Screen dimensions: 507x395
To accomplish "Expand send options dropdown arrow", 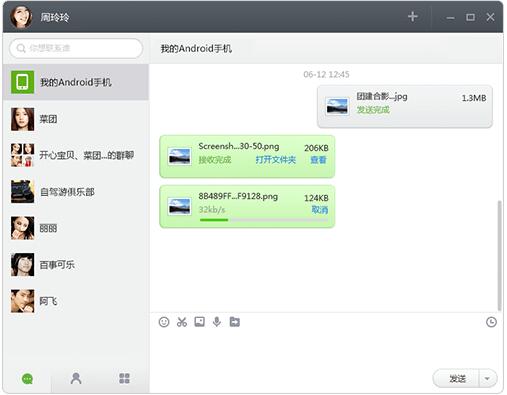I will 488,379.
